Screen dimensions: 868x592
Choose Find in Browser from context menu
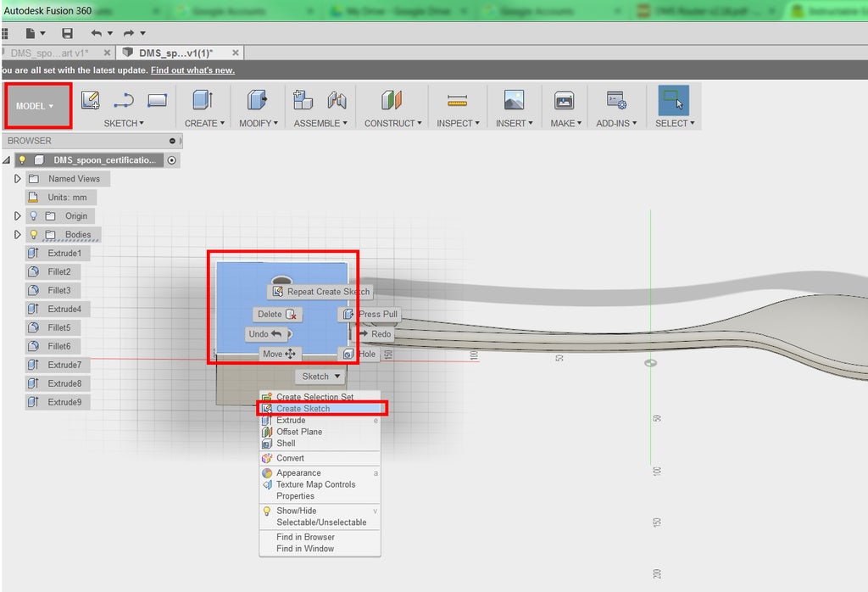tap(320, 537)
